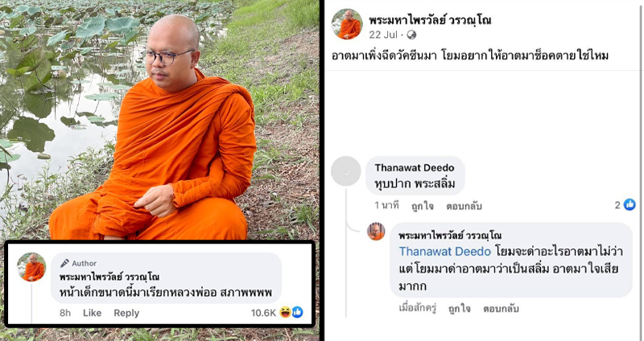Image resolution: width=644 pixels, height=341 pixels.
Task: Click the Author pencil badge icon
Action: pyautogui.click(x=64, y=263)
